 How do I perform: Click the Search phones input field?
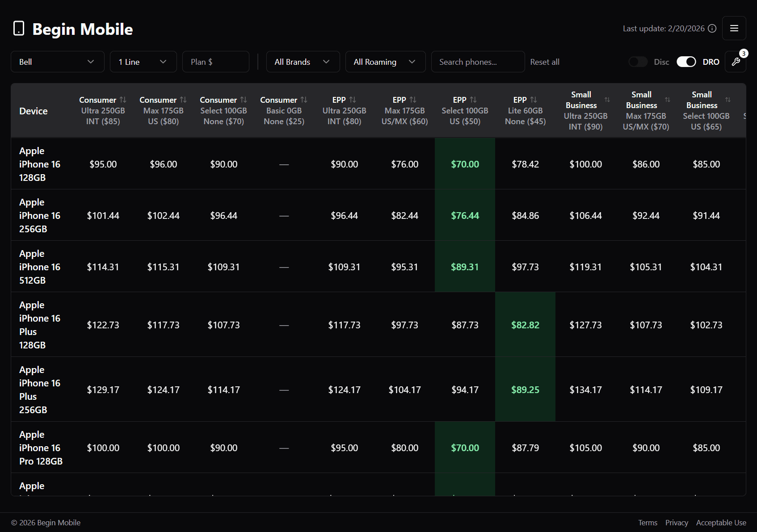tap(478, 62)
